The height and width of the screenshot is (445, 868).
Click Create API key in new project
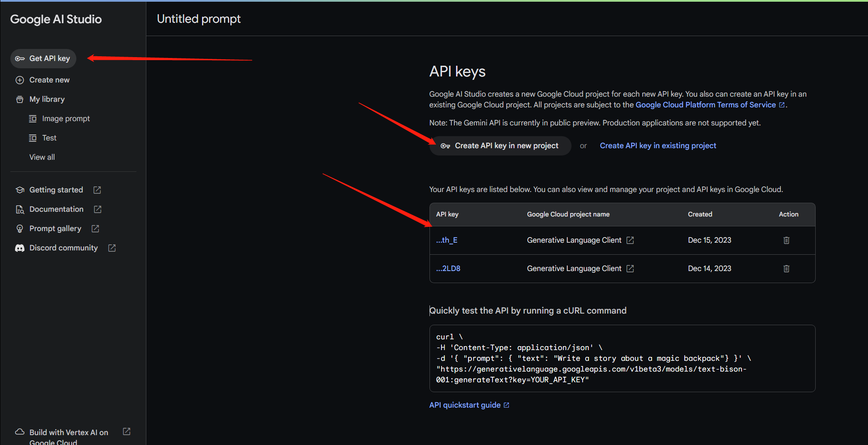tap(500, 146)
